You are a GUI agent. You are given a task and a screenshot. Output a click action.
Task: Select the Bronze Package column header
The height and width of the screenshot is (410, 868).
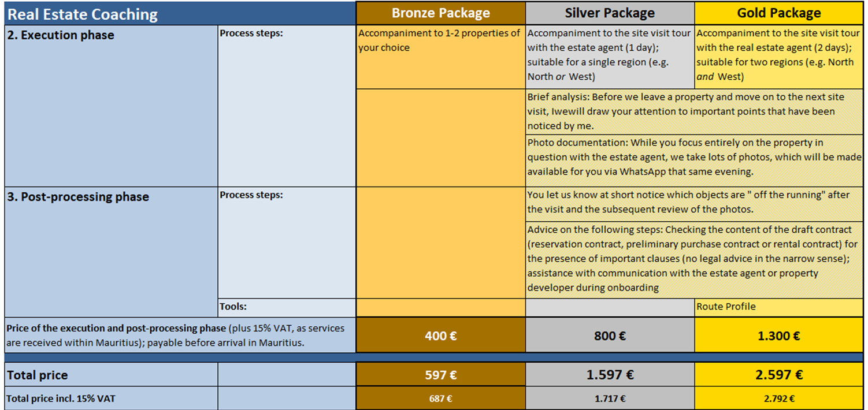click(x=440, y=13)
